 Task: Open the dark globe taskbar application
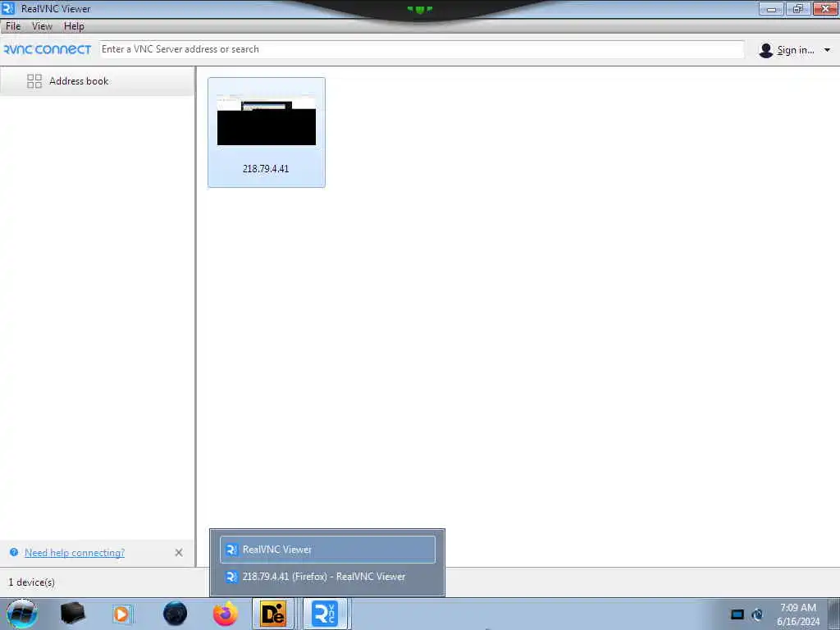(176, 614)
